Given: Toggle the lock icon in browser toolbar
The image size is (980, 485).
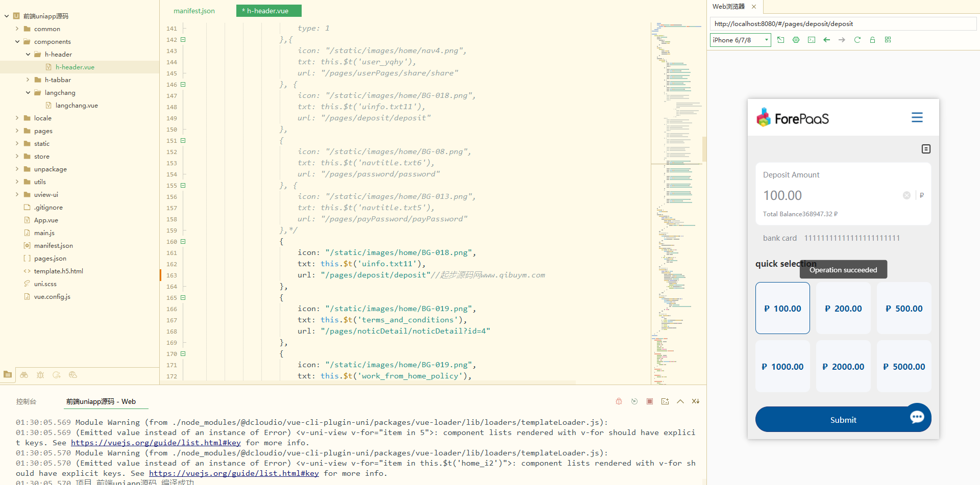Looking at the screenshot, I should point(872,40).
